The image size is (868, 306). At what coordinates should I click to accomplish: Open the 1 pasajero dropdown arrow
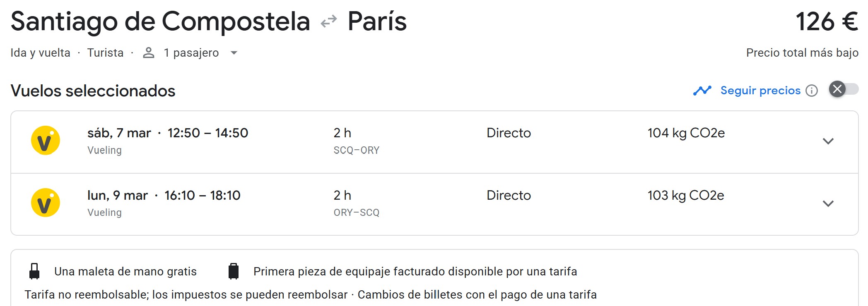[x=234, y=53]
